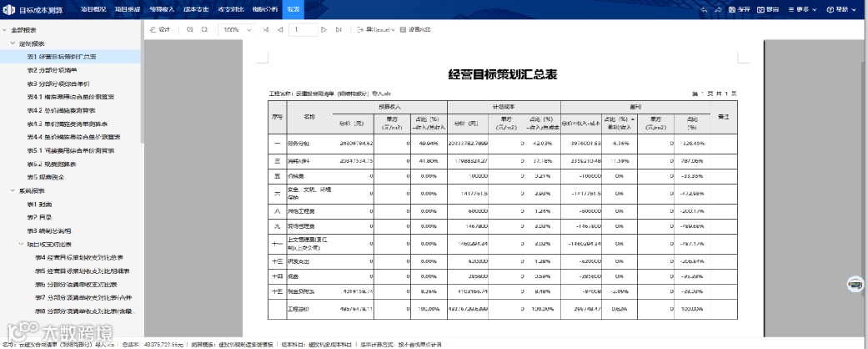Open the 项目组成 tab
The width and height of the screenshot is (868, 349).
(126, 9)
